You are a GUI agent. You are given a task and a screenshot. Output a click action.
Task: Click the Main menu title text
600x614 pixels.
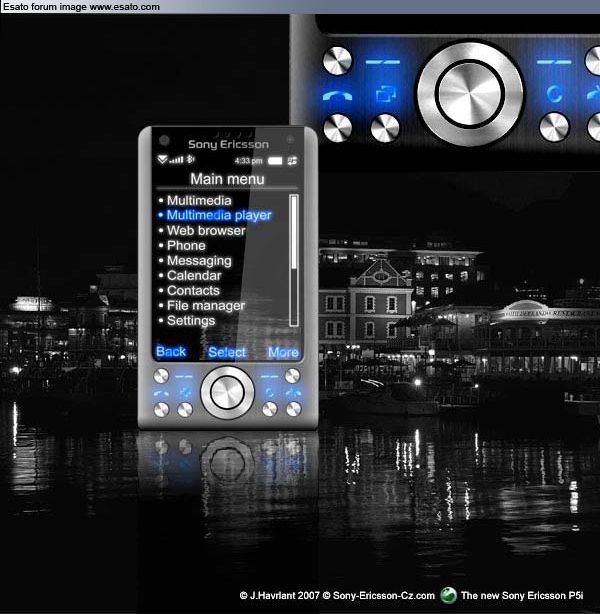click(x=227, y=179)
